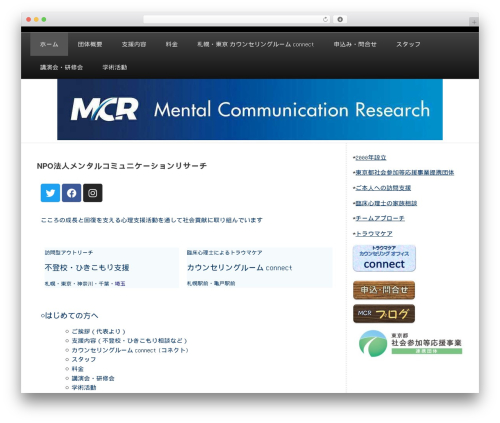500x423 pixels.
Task: Open the カウンセリングルーム connect card heading
Action: [x=239, y=268]
